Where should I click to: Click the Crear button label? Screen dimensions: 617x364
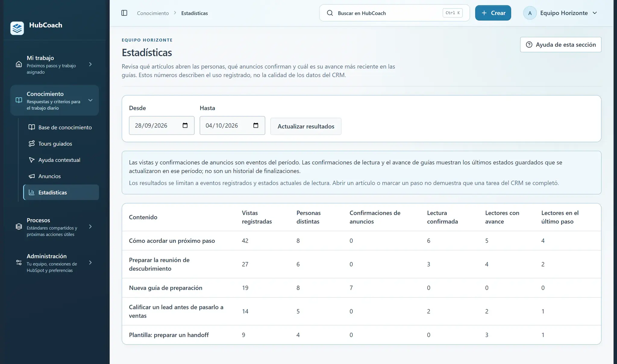coord(498,13)
